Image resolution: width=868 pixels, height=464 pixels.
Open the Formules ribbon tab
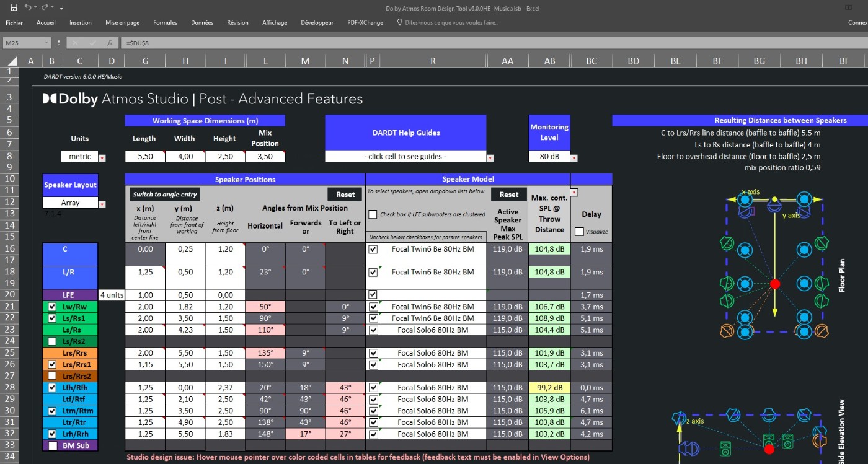point(165,23)
